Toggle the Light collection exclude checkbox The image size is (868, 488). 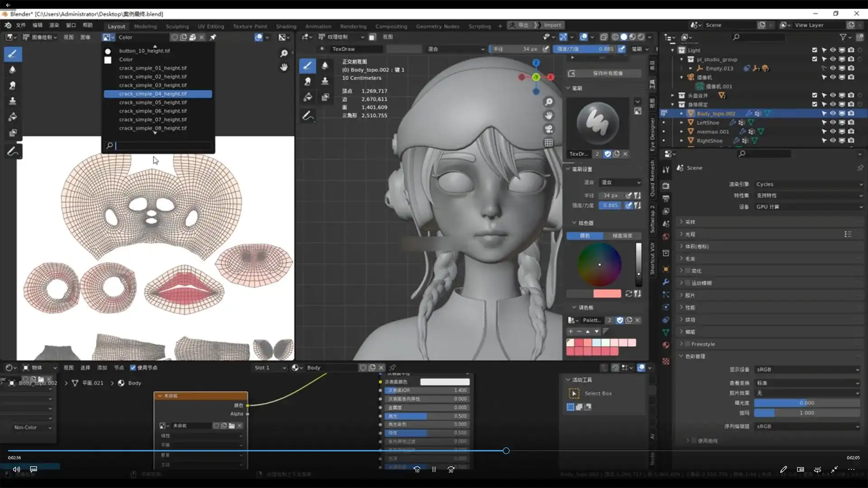point(814,50)
